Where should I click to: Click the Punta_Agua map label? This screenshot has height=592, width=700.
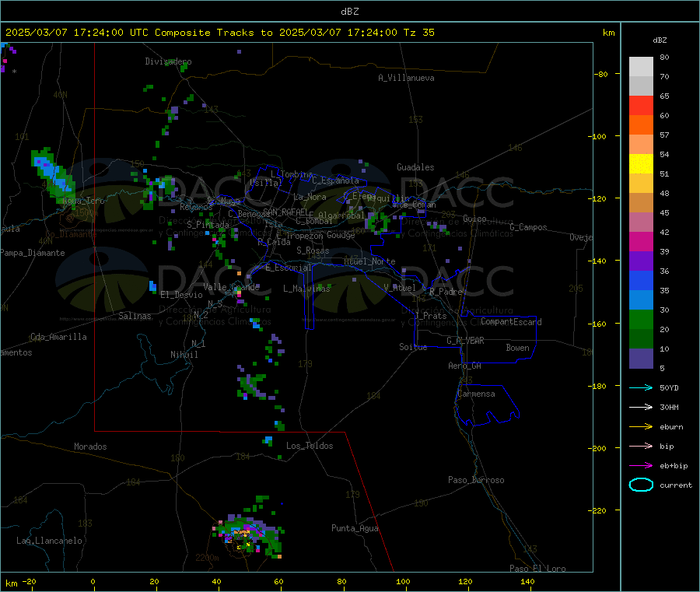tap(355, 528)
